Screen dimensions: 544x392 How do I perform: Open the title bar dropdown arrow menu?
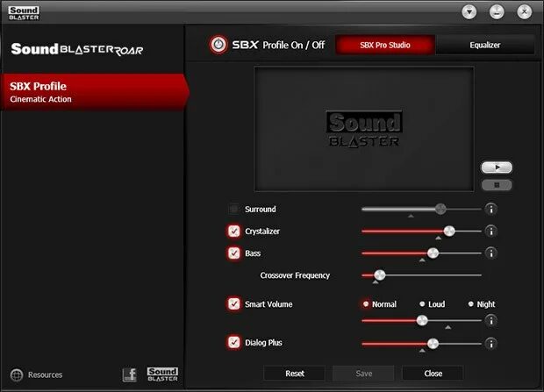pos(469,12)
